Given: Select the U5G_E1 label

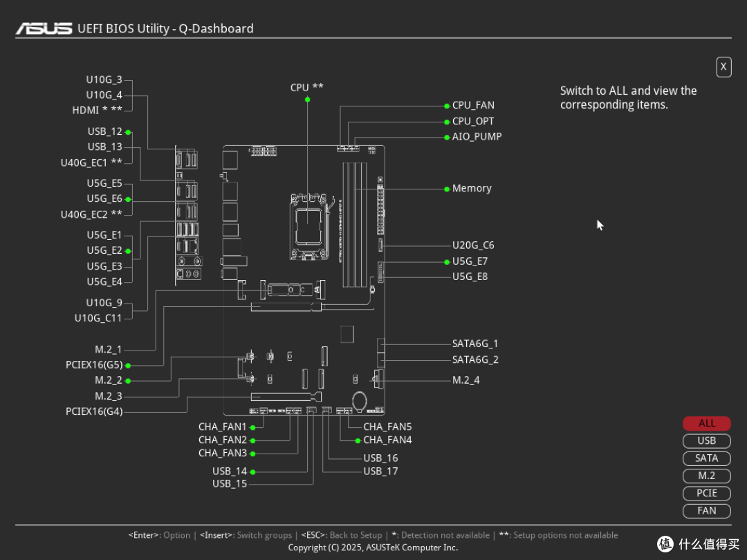Looking at the screenshot, I should click(x=104, y=235).
